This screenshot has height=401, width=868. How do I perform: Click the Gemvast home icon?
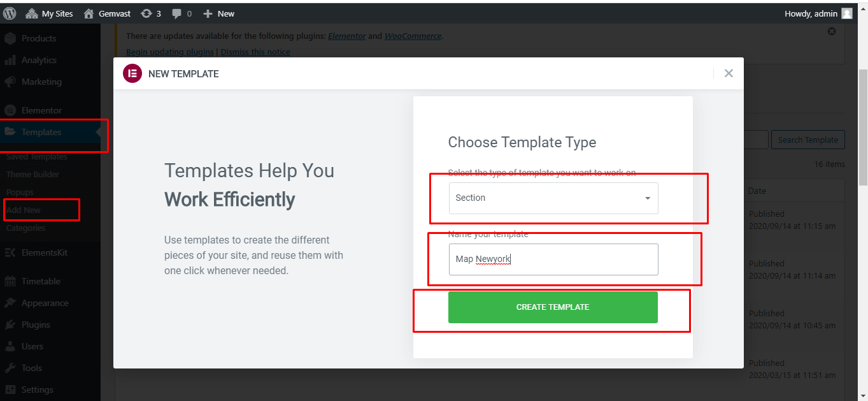pyautogui.click(x=89, y=13)
